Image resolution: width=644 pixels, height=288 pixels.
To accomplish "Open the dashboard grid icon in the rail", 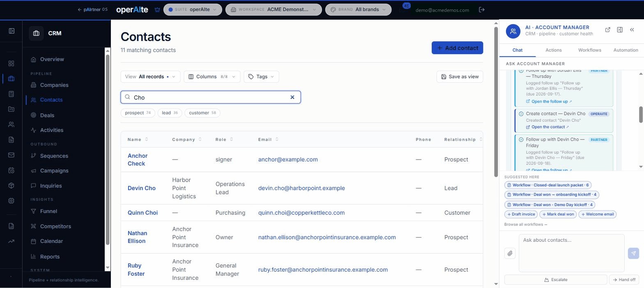I will point(11,63).
